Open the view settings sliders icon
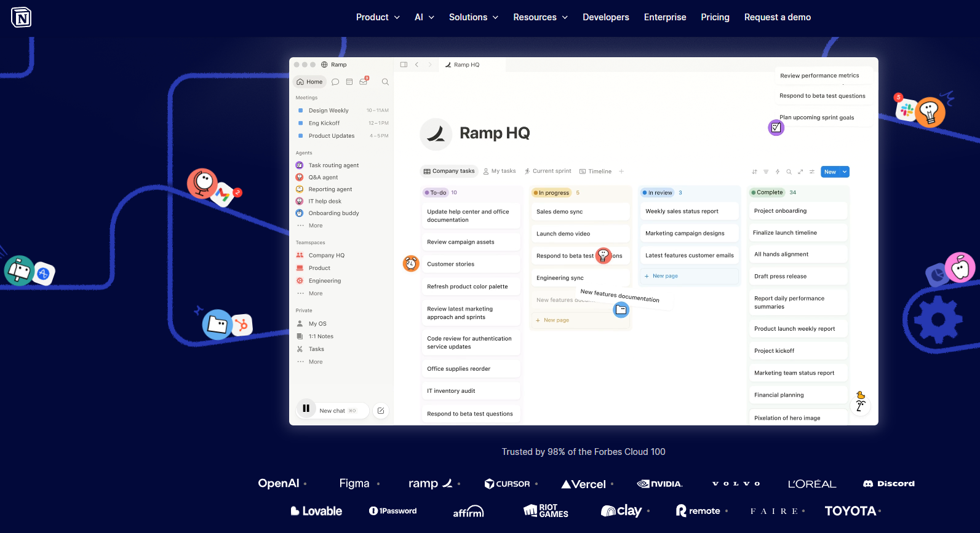The width and height of the screenshot is (980, 533). pyautogui.click(x=812, y=172)
